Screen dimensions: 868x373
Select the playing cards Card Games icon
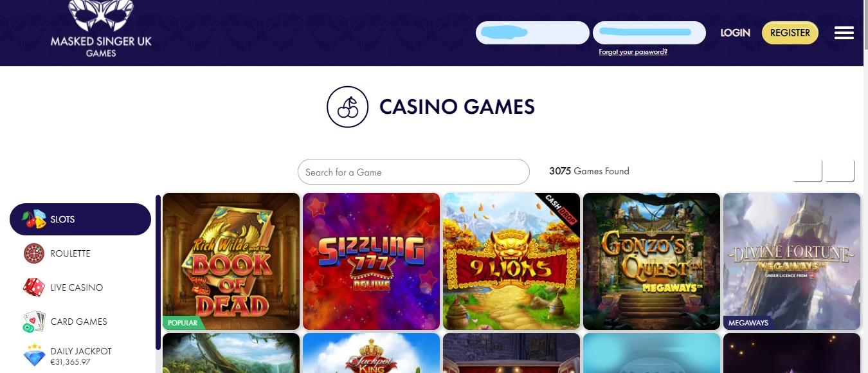point(34,322)
